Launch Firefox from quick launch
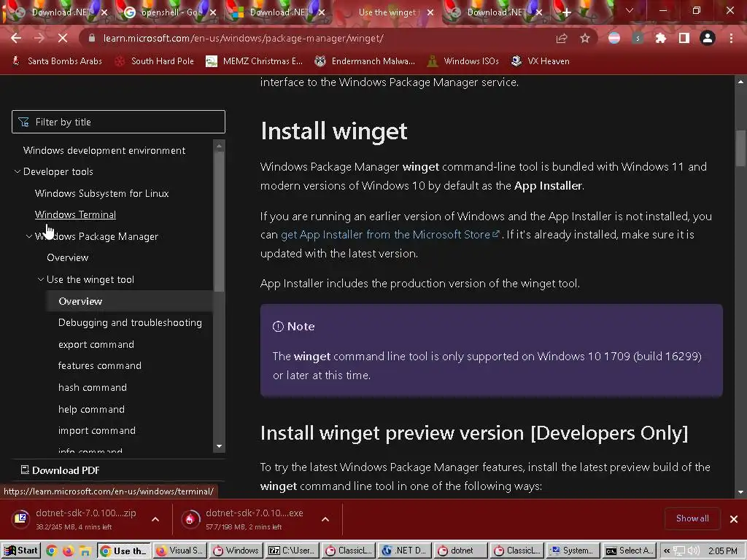747x560 pixels. tap(68, 551)
